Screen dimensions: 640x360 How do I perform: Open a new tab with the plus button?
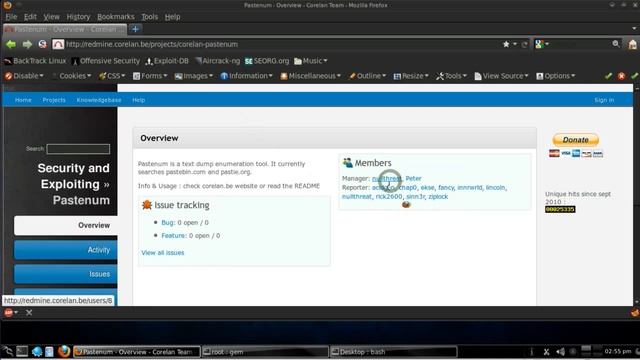click(136, 29)
